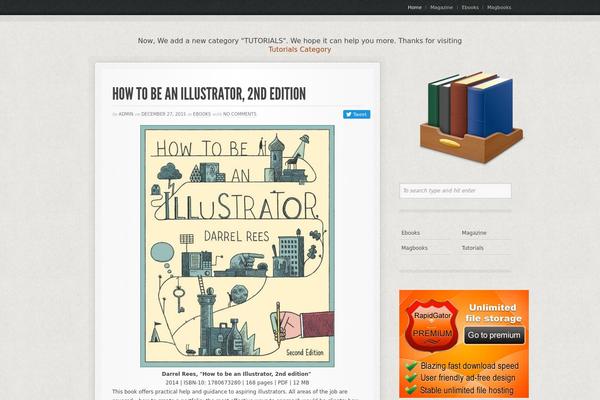Click the ISBN-10 details line
600x400 pixels.
pyautogui.click(x=237, y=382)
